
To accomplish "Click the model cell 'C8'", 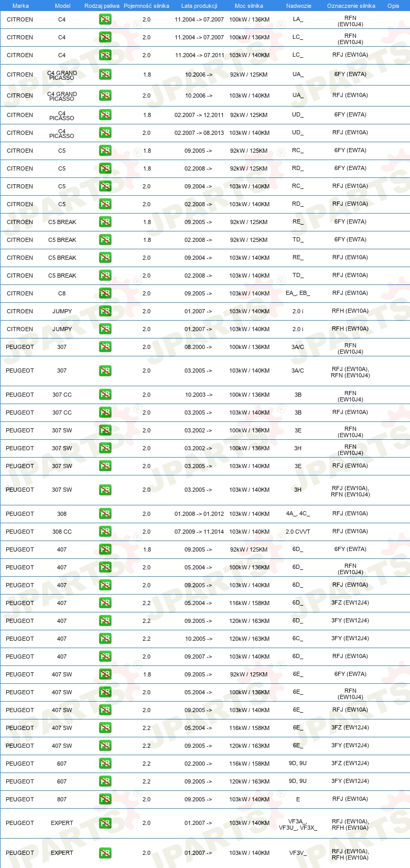I will [x=62, y=293].
